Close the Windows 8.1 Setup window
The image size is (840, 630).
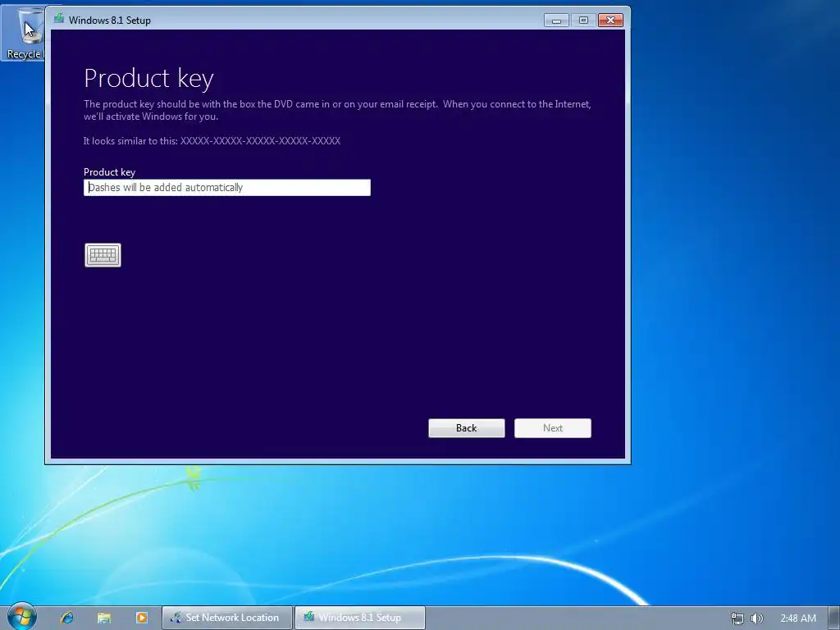tap(610, 21)
